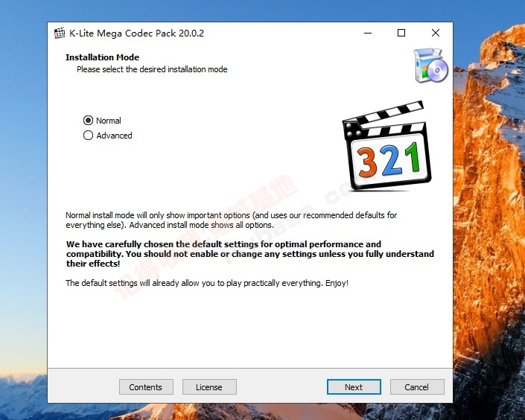
Task: Click the 'Normal install mode will only show' paragraph
Action: [x=232, y=220]
